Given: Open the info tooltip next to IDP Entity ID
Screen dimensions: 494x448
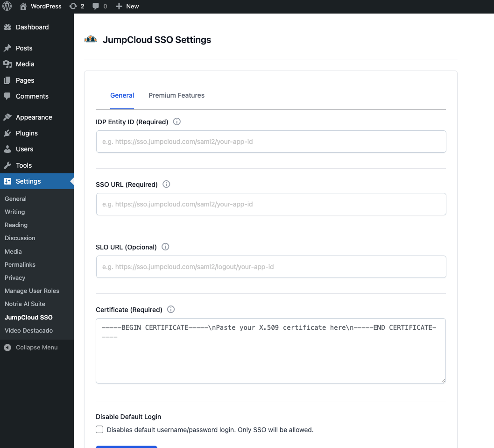Looking at the screenshot, I should [x=176, y=121].
